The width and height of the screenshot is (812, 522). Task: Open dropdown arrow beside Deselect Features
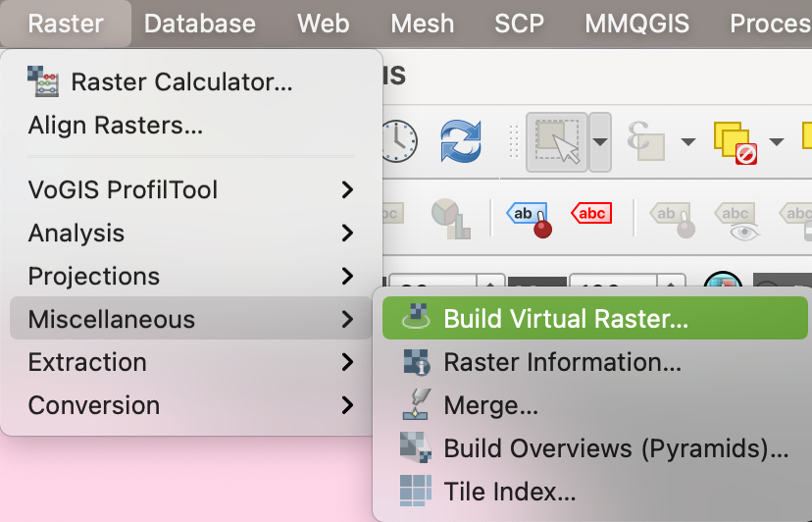[x=777, y=142]
